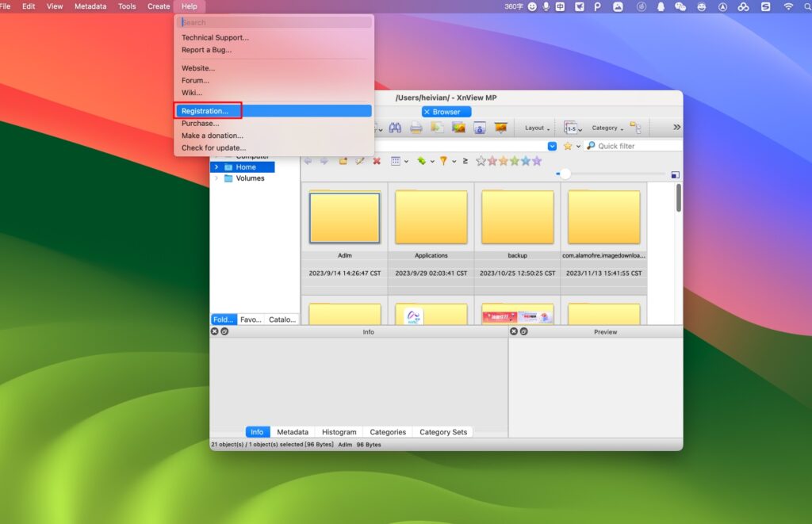Expand the Category dropdown on the toolbar

[x=605, y=128]
